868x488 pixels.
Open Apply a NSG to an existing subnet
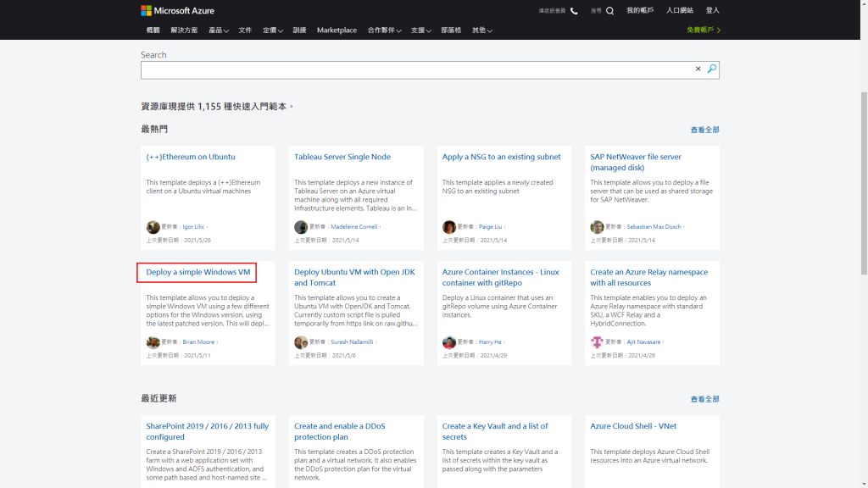(x=501, y=157)
